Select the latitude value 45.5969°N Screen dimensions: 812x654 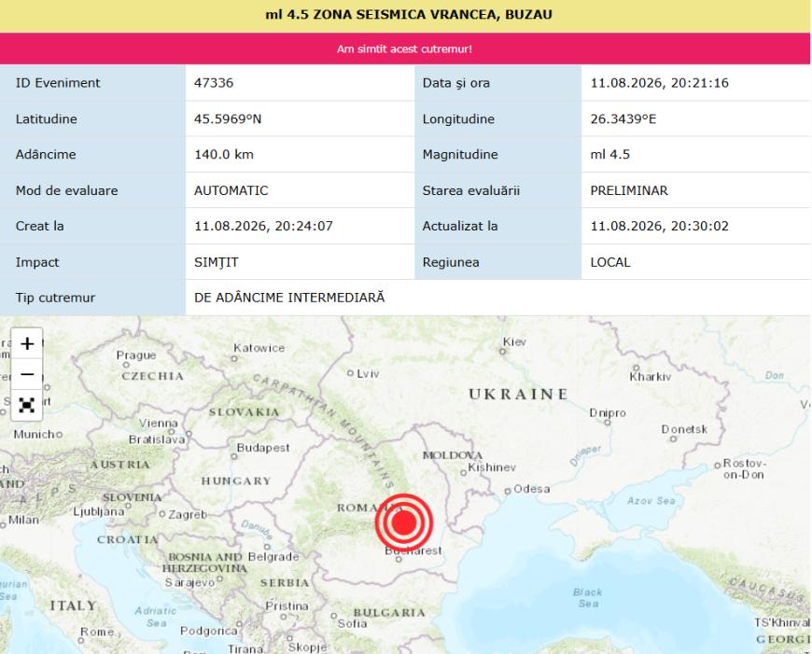(228, 119)
